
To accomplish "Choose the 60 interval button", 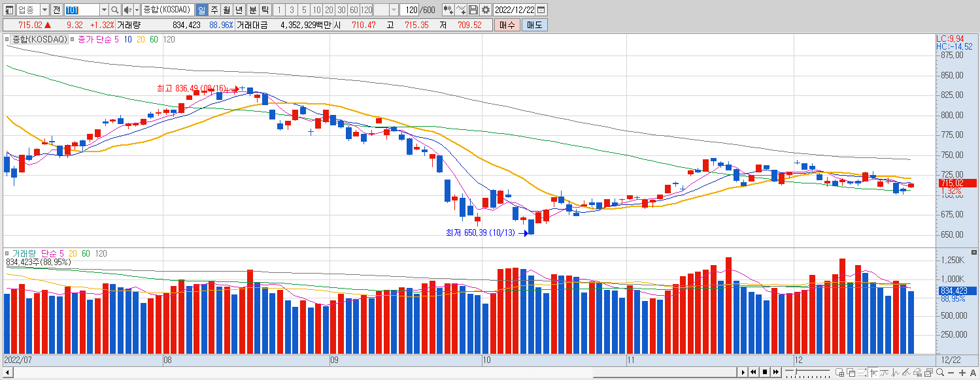I will click(x=354, y=10).
